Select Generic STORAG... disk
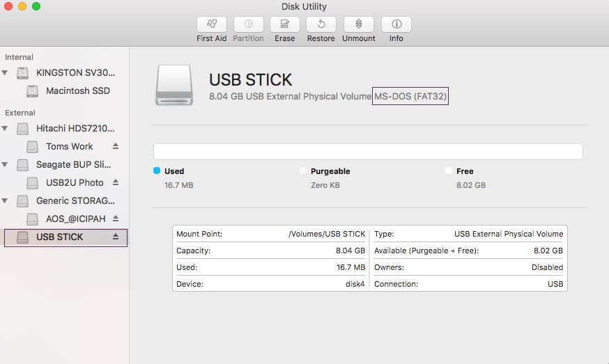 75,200
